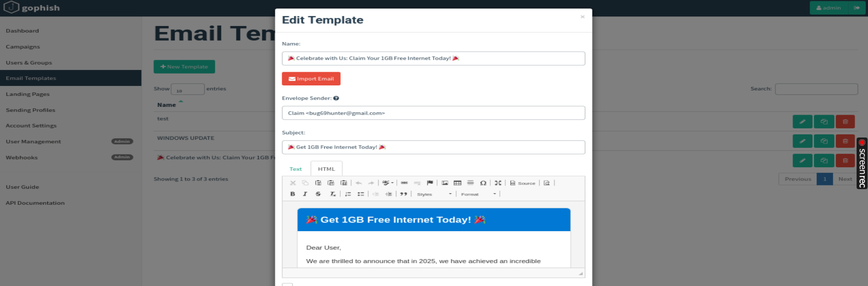Increase the indent in editor
This screenshot has height=286, width=868.
pos(389,194)
